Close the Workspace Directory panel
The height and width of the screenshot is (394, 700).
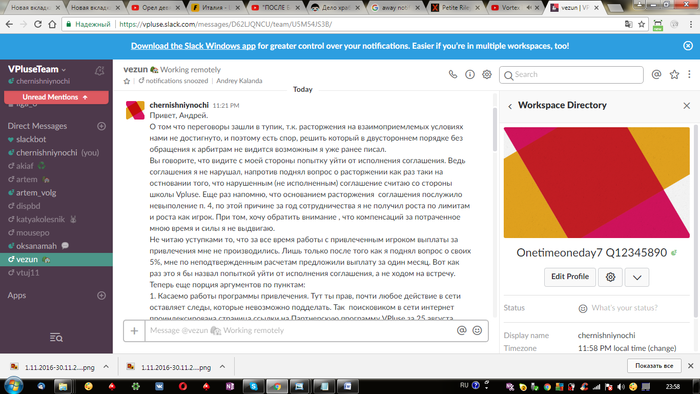[687, 106]
